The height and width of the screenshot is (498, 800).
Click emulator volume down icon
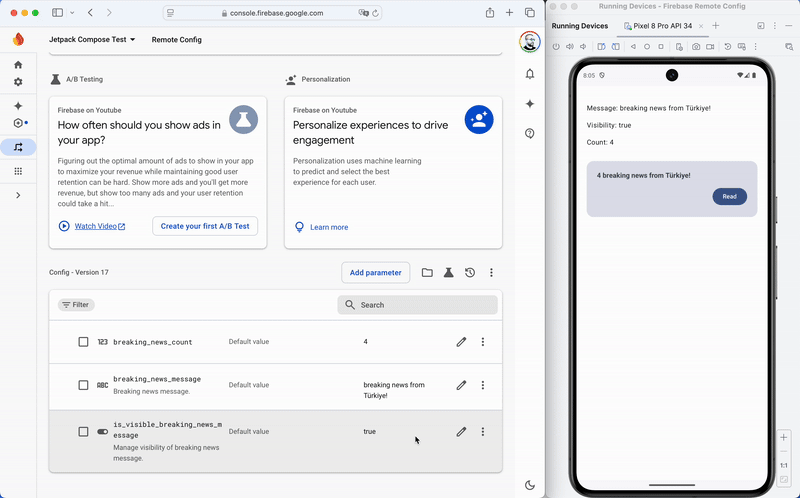click(x=583, y=46)
